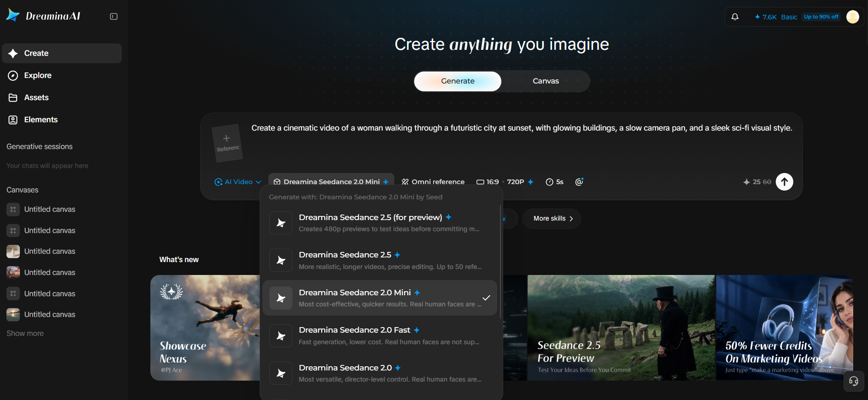Open the Omni reference dropdown

tap(433, 182)
